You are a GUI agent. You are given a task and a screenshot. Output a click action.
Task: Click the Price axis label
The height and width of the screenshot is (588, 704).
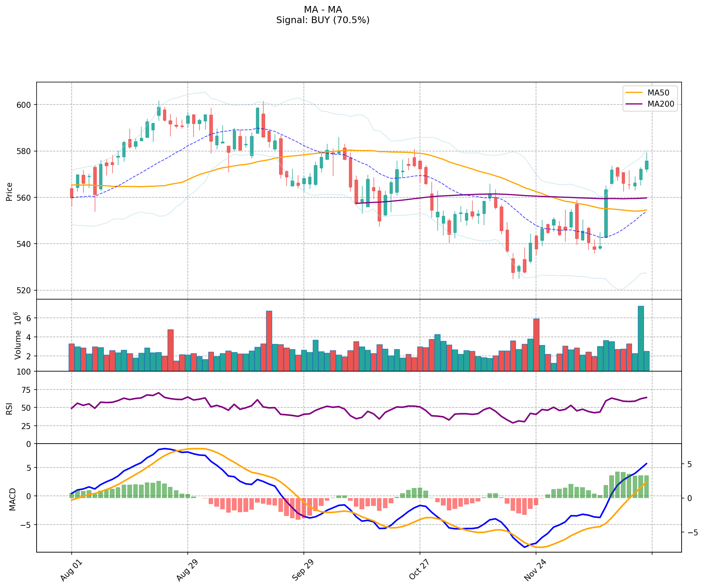coord(9,191)
